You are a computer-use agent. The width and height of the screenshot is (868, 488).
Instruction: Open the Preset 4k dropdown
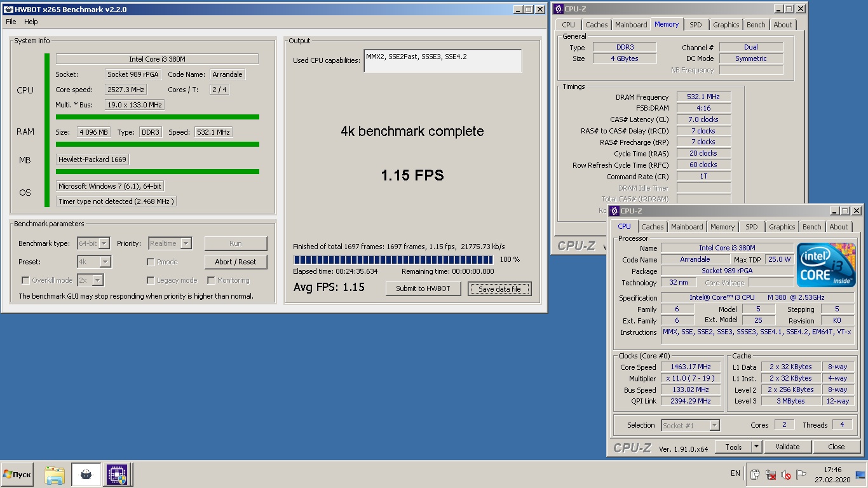[x=94, y=262]
